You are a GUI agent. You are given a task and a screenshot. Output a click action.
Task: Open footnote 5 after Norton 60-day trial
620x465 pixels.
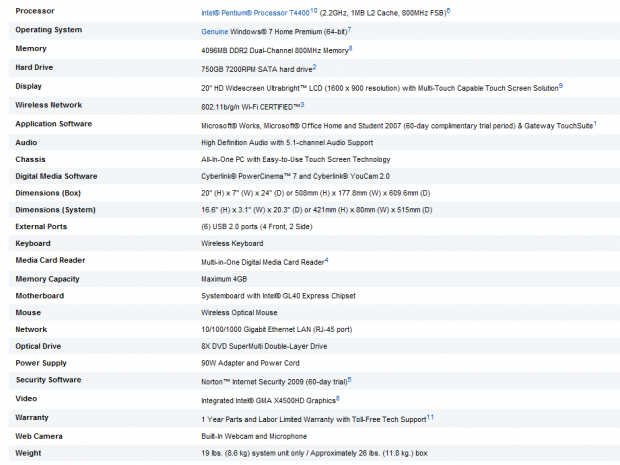click(350, 380)
